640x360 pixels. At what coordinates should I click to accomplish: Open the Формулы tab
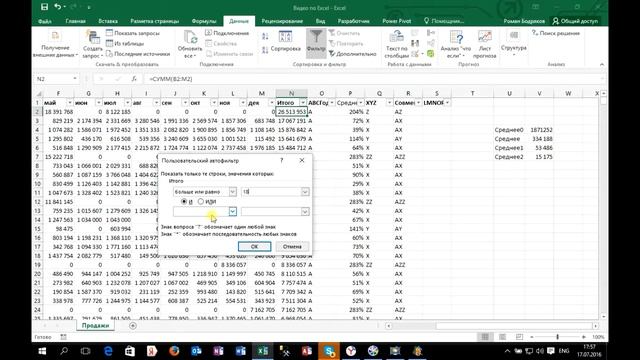pyautogui.click(x=204, y=21)
